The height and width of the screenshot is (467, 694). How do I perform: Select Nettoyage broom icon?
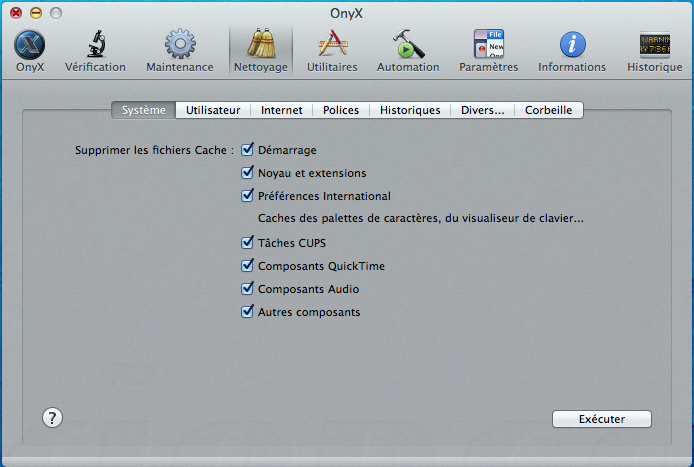[x=261, y=43]
